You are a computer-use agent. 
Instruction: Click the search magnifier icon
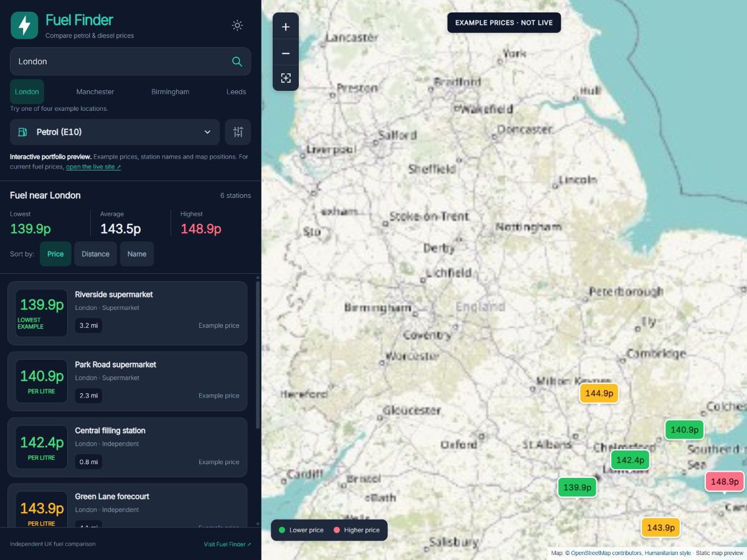[237, 62]
